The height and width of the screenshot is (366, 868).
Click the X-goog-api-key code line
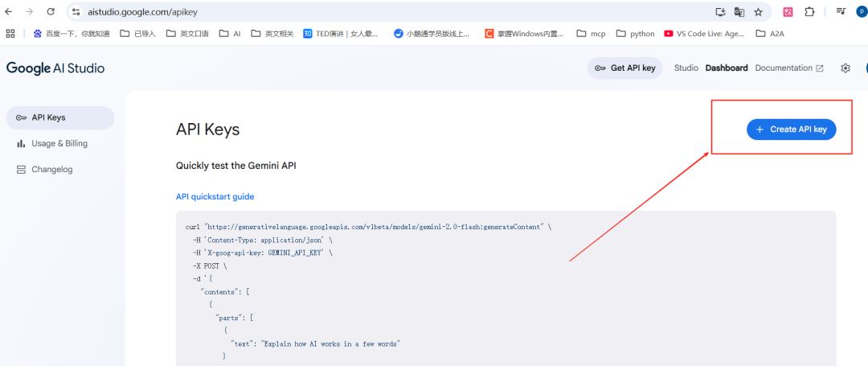263,253
